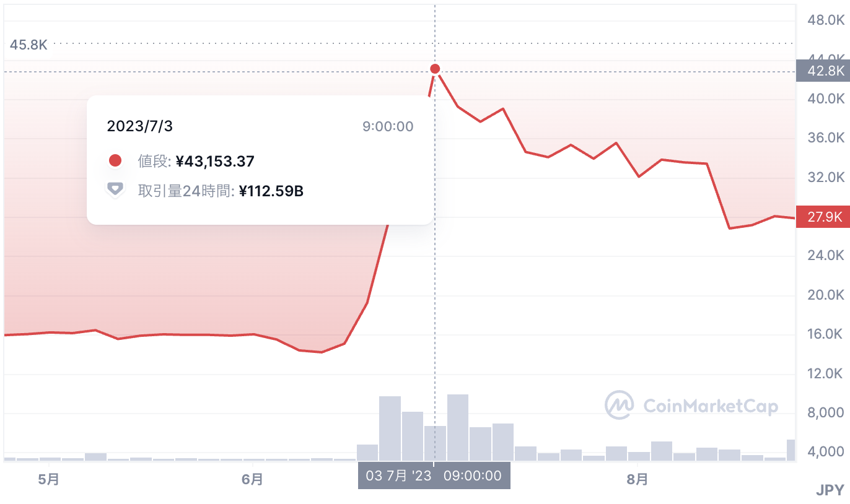This screenshot has width=850, height=504.
Task: Click the CoinMarketCap watermark text
Action: (x=711, y=406)
